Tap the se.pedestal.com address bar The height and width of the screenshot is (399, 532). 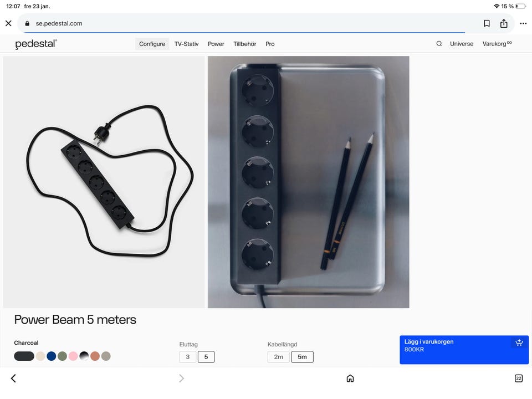(265, 23)
